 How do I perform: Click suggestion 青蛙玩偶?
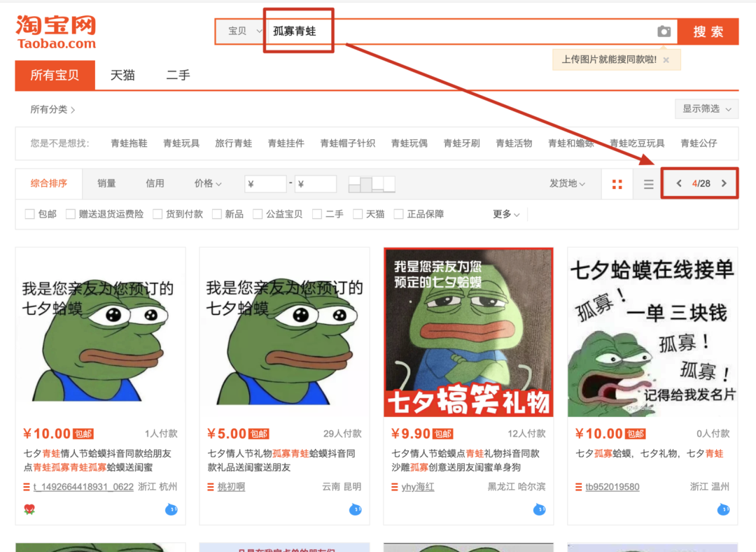409,143
